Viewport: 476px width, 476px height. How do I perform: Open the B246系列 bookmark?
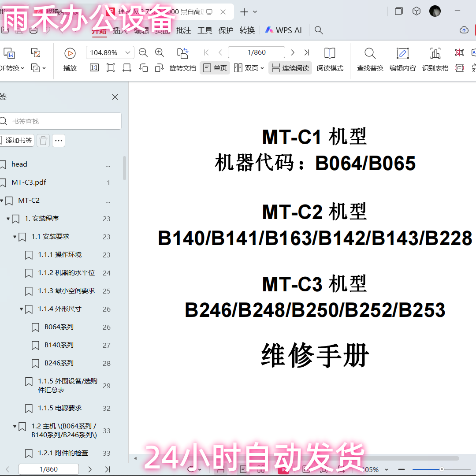coord(59,363)
